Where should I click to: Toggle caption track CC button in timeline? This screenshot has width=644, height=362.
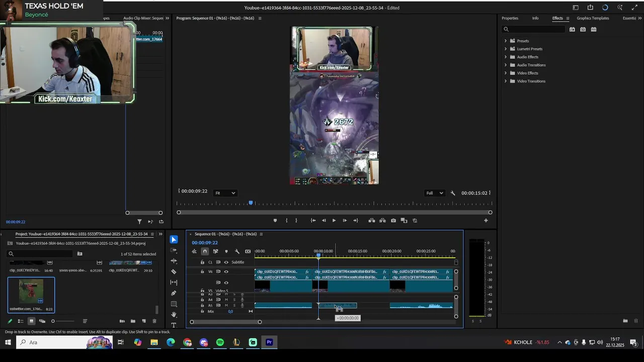(x=248, y=251)
